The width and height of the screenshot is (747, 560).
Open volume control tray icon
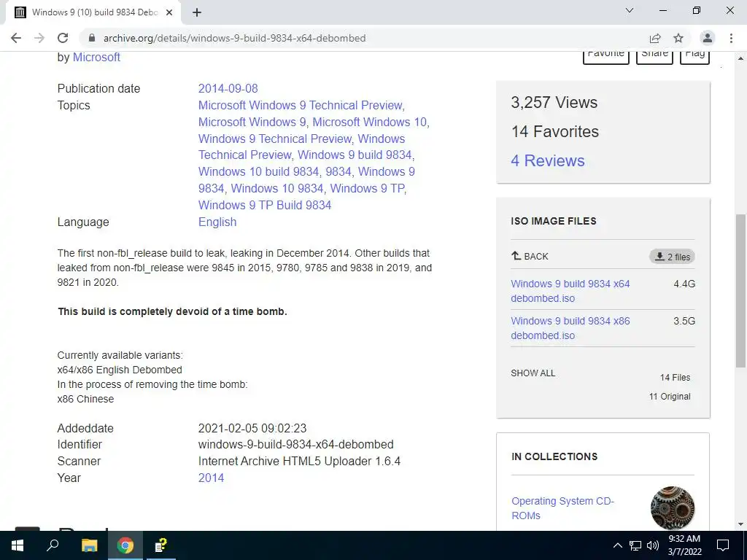[653, 545]
